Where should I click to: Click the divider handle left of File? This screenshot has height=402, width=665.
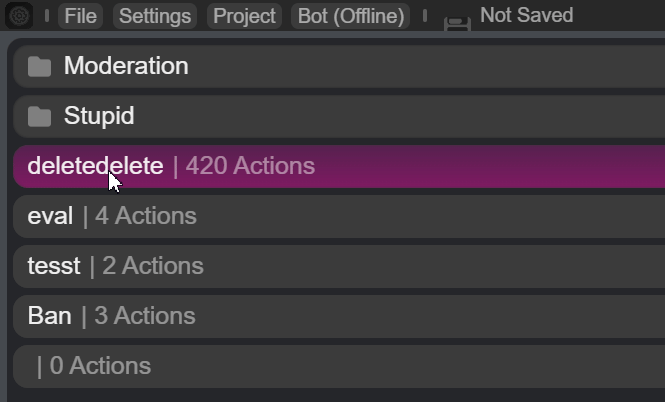tap(47, 16)
